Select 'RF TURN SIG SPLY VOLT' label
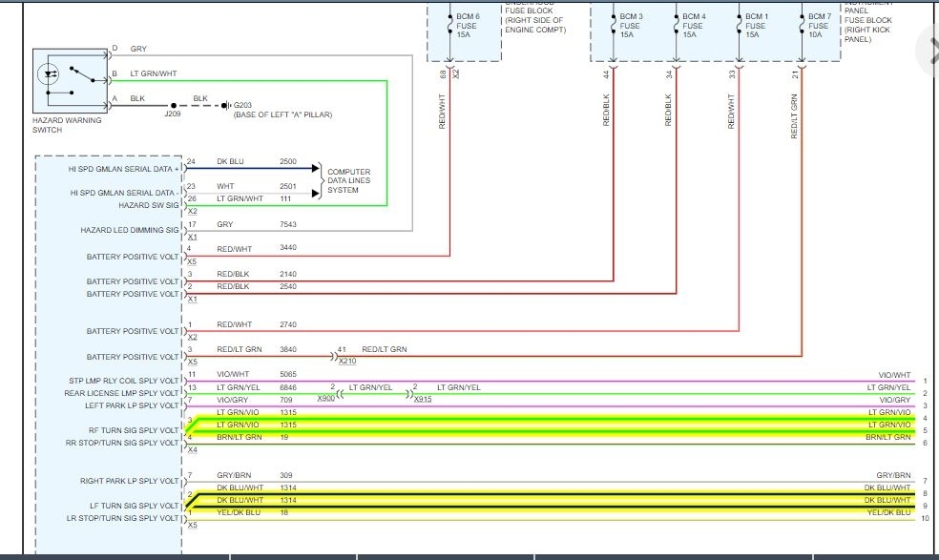Image resolution: width=939 pixels, height=560 pixels. (x=134, y=430)
